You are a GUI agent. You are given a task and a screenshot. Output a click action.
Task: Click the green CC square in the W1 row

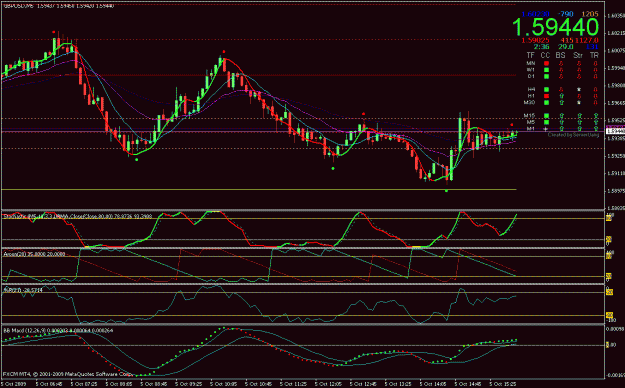click(x=546, y=70)
